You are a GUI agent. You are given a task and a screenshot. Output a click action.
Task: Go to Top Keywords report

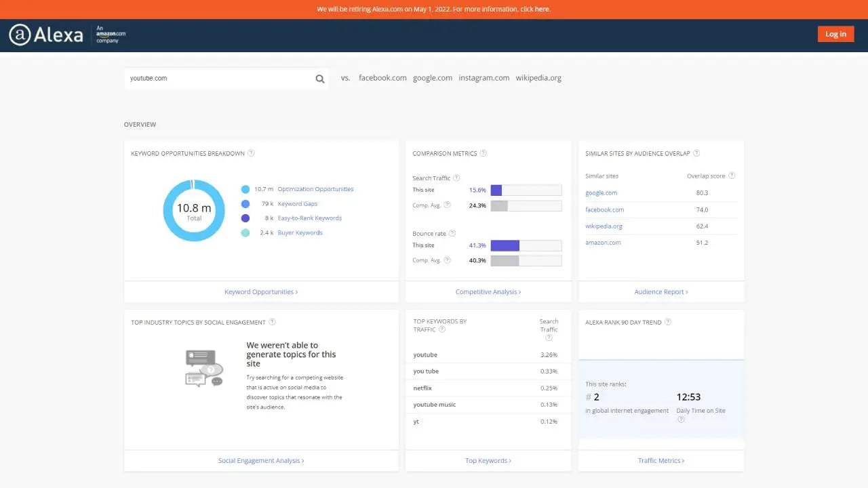(x=488, y=461)
